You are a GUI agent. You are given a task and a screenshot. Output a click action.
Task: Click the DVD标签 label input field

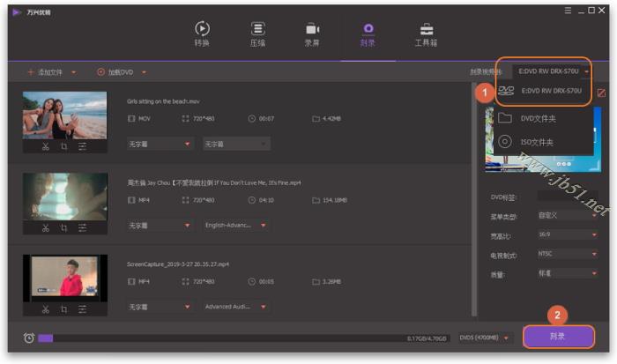click(x=568, y=196)
